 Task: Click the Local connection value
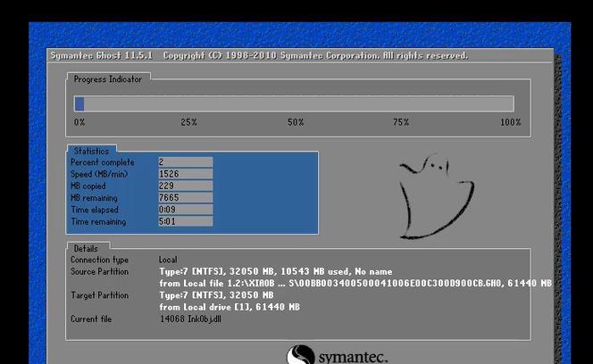point(168,260)
